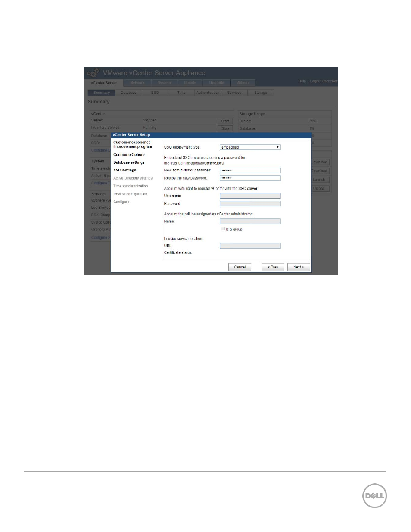Click the Logout user root link
Screen dimensions: 411x532
[x=324, y=81]
